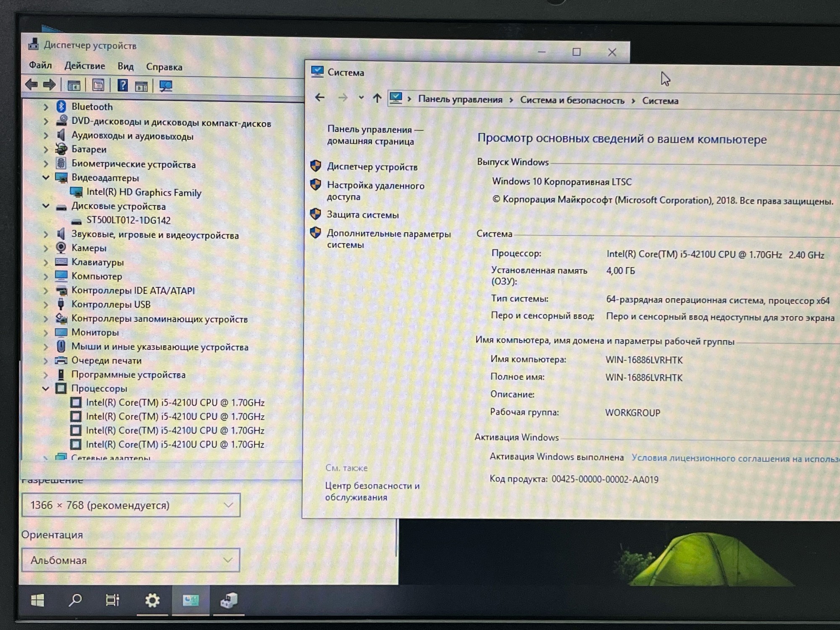Select the Клавиатуры keyboard icon
This screenshot has width=840, height=630.
tap(61, 262)
